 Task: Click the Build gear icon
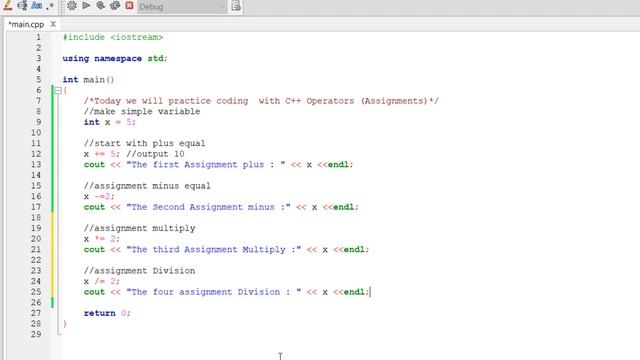(72, 6)
